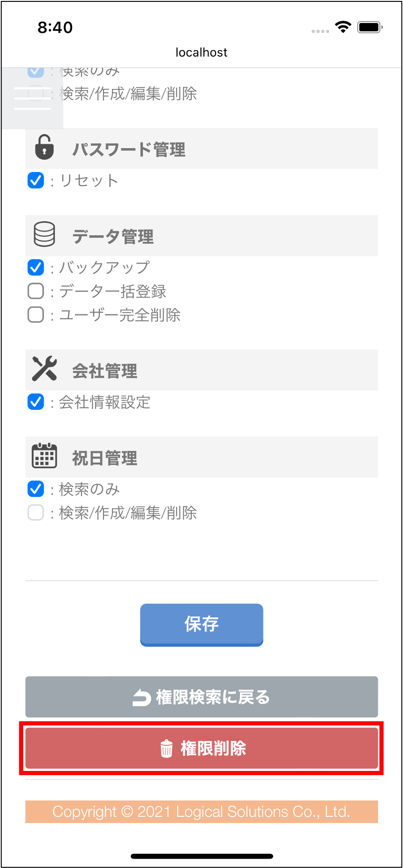403x868 pixels.
Task: Enable データ一括登録 checkbox
Action: (36, 291)
